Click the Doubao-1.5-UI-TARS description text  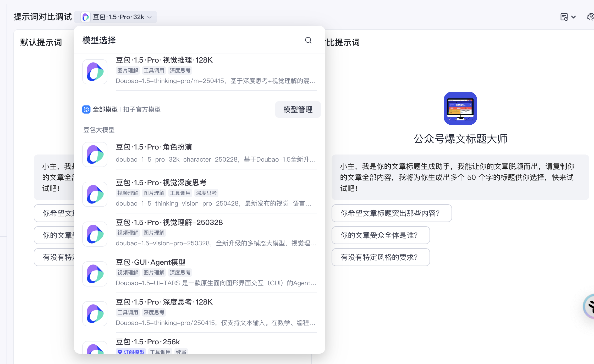tap(216, 283)
